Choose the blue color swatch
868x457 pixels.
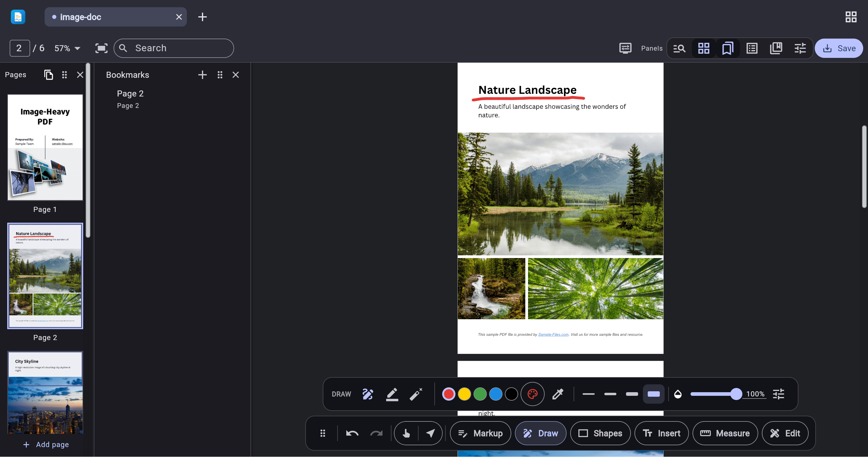point(495,394)
